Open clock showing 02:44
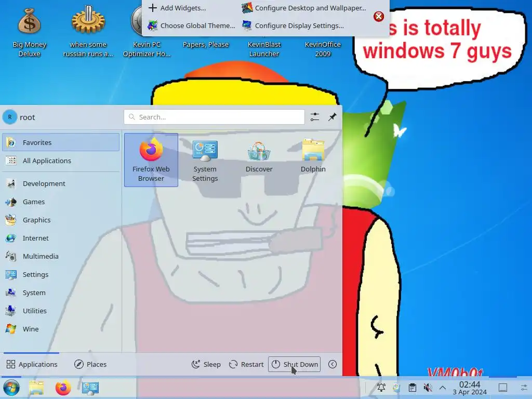Viewport: 532px width, 399px height. 470,388
